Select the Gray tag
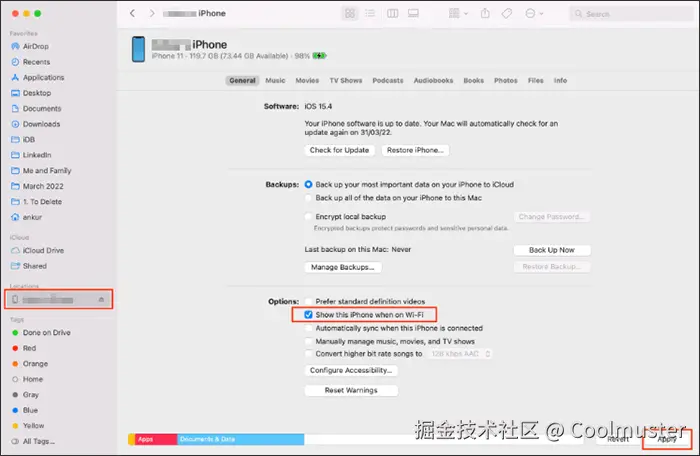Viewport: 700px width, 456px height. pyautogui.click(x=25, y=395)
